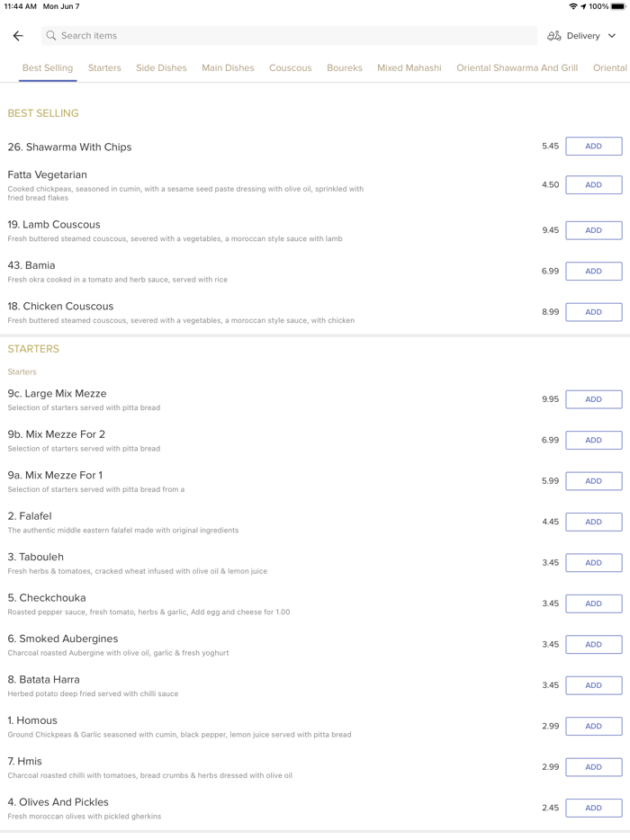Open the Smoked Aubergines item details
The height and width of the screenshot is (840, 630).
pos(63,639)
